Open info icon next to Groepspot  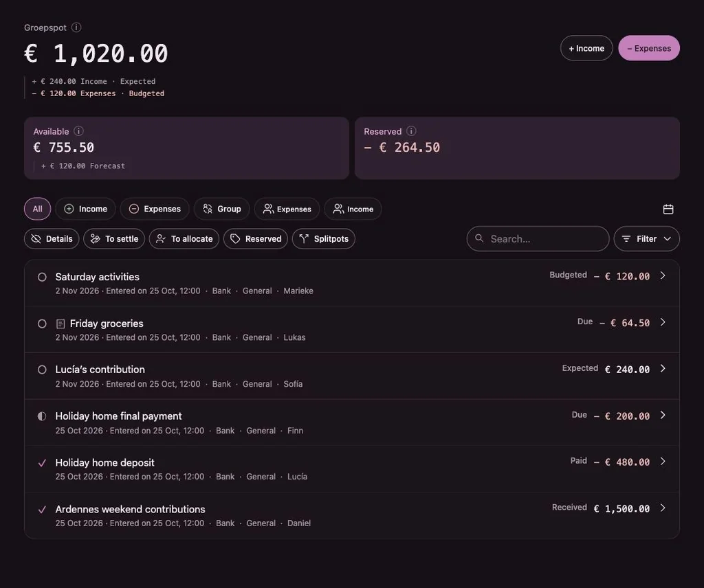(x=76, y=27)
